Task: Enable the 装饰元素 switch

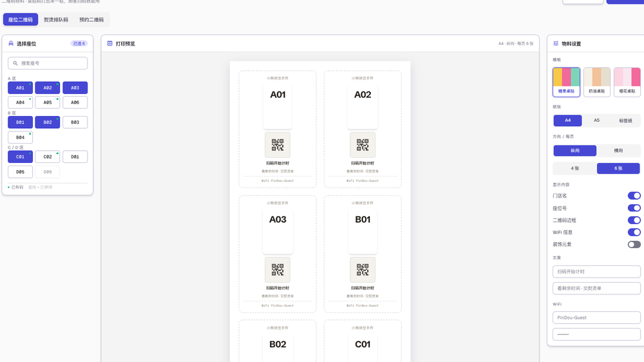Action: pos(634,245)
